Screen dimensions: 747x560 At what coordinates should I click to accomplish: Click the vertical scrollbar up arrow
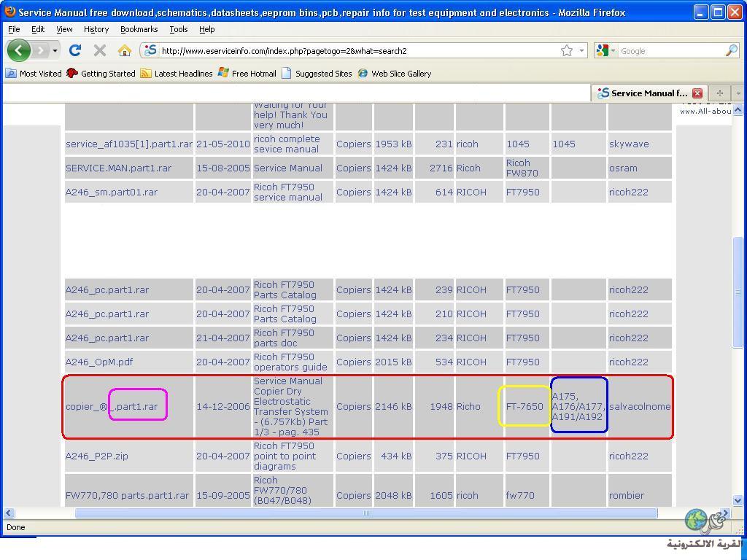pos(738,109)
